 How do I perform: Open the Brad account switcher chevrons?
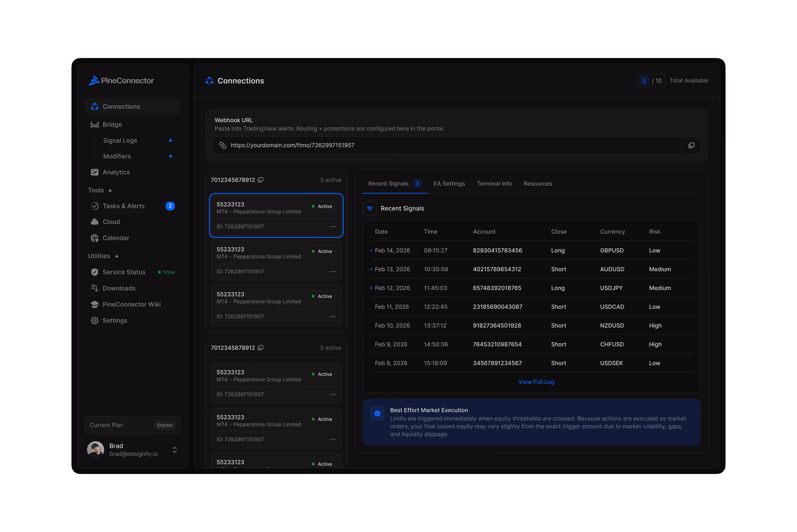(175, 449)
